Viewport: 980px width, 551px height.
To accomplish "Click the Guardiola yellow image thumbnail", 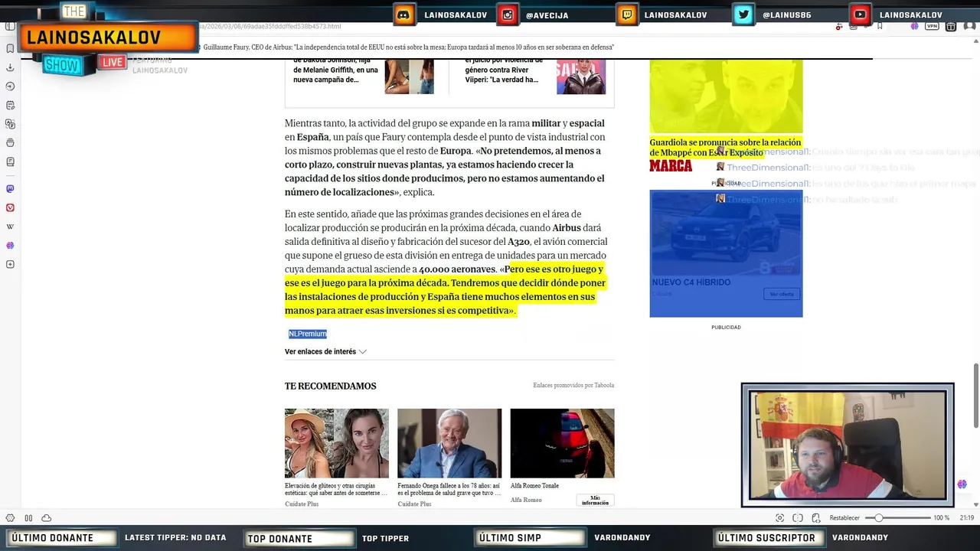I will click(x=726, y=96).
